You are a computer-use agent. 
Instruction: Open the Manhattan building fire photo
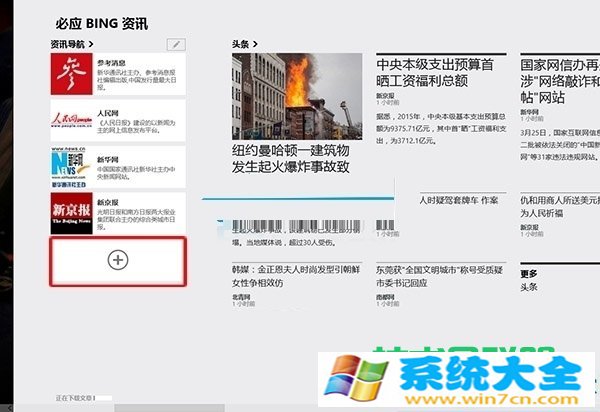click(297, 96)
